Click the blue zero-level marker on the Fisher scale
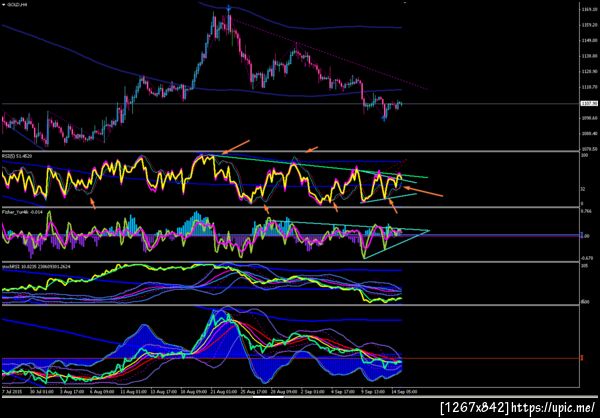 582,235
